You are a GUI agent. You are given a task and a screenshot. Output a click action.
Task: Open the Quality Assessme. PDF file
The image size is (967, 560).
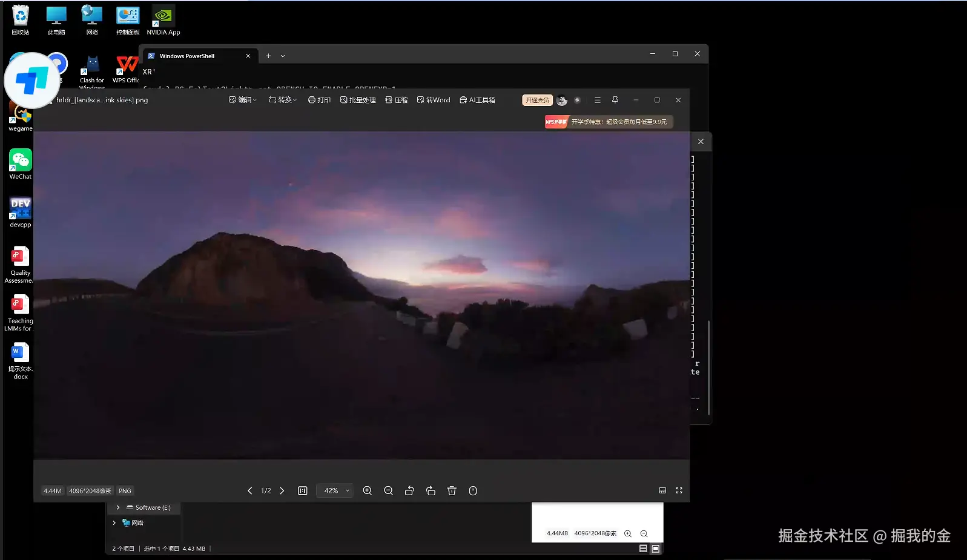point(19,265)
